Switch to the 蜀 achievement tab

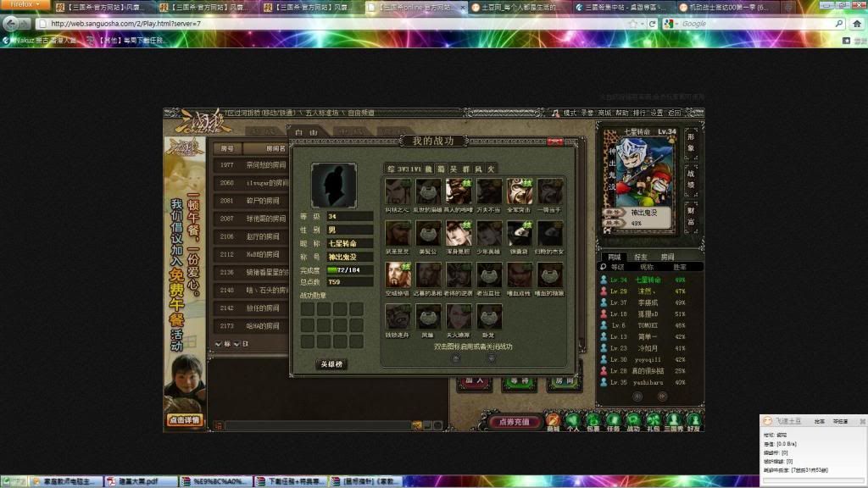441,169
